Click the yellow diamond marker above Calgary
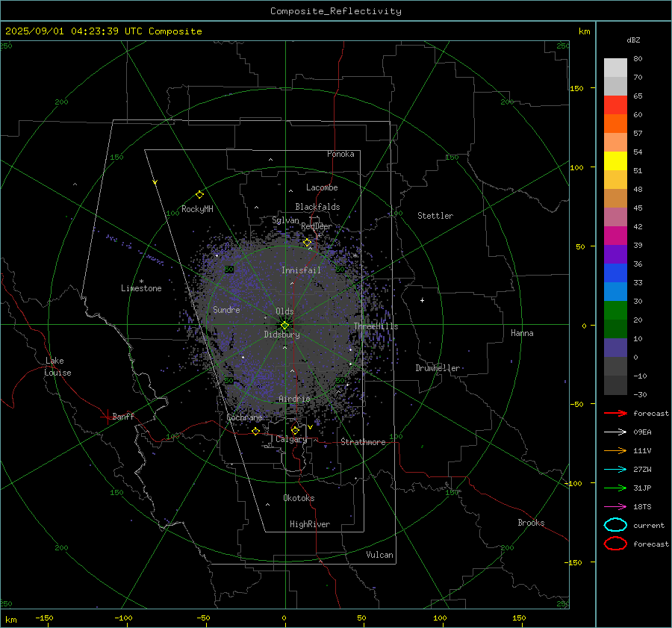The width and height of the screenshot is (672, 628). (295, 430)
